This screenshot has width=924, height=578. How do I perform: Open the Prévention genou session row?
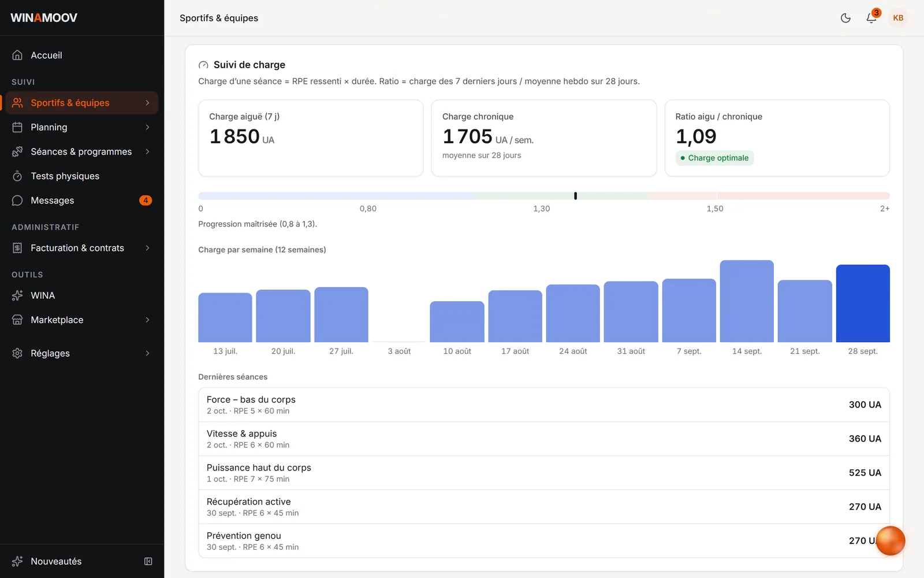click(544, 541)
